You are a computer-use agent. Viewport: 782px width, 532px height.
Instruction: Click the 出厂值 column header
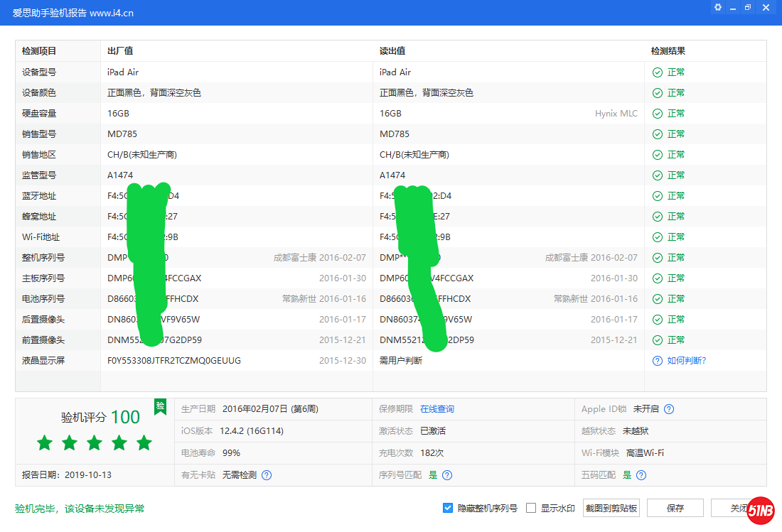[x=120, y=51]
